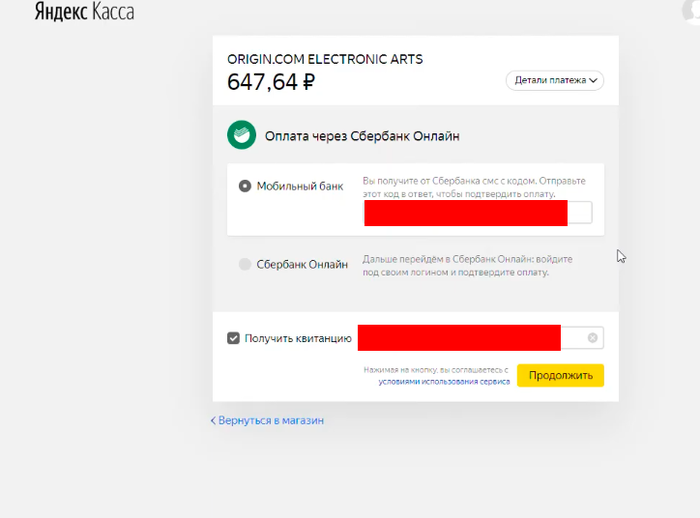Image resolution: width=700 pixels, height=518 pixels.
Task: Open the user profile avatar
Action: point(694,8)
